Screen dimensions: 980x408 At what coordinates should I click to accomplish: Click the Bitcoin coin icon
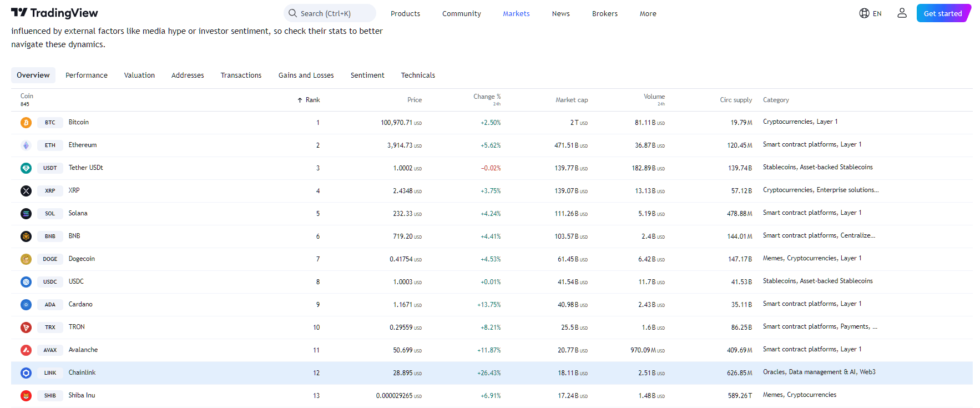tap(26, 123)
